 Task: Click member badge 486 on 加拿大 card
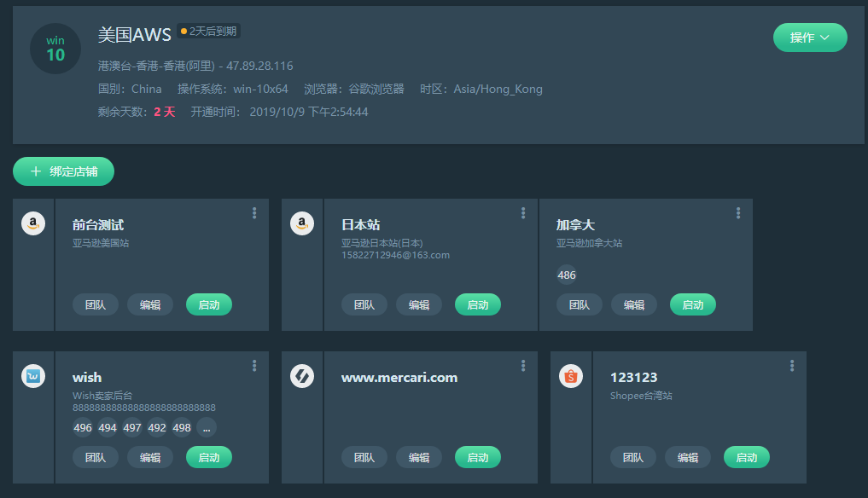pos(567,275)
